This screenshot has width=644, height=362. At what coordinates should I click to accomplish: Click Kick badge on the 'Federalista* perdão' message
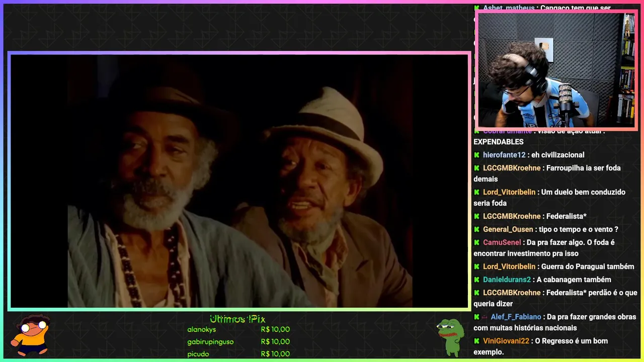[x=476, y=293]
